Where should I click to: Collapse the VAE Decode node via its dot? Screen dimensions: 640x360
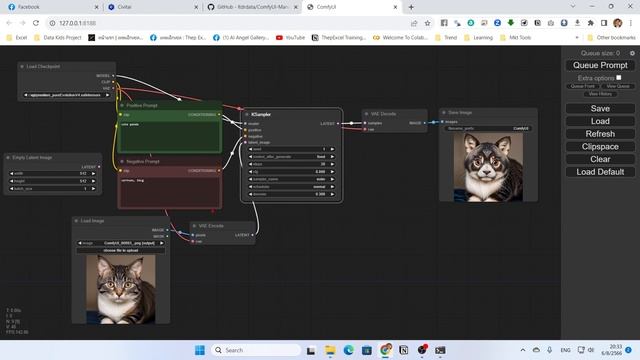click(x=366, y=114)
